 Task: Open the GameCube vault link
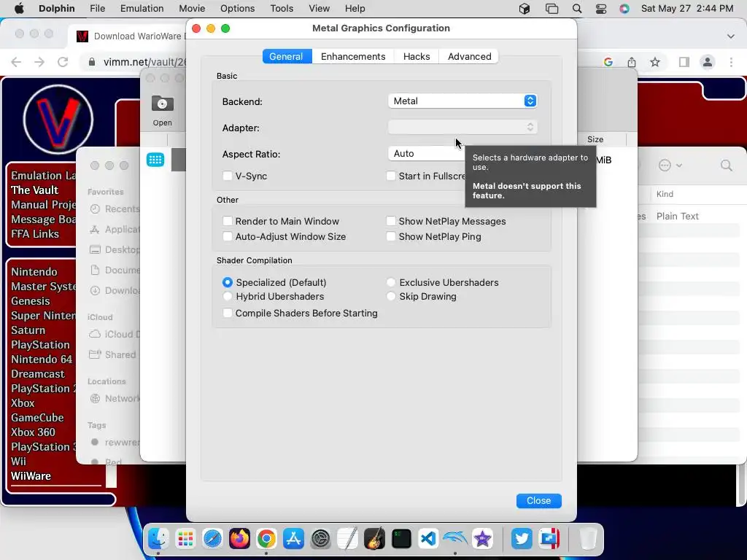click(38, 418)
